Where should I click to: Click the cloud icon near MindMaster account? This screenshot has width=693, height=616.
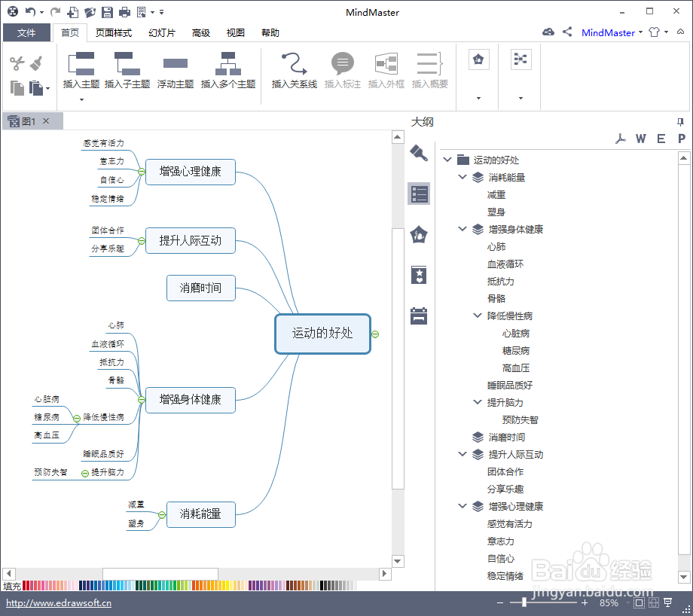(548, 32)
